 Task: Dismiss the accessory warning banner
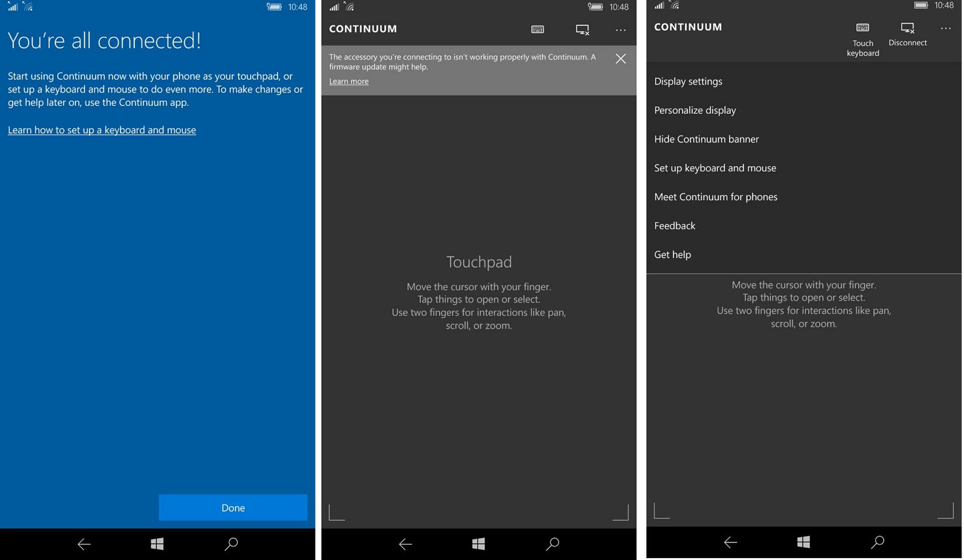[x=620, y=59]
